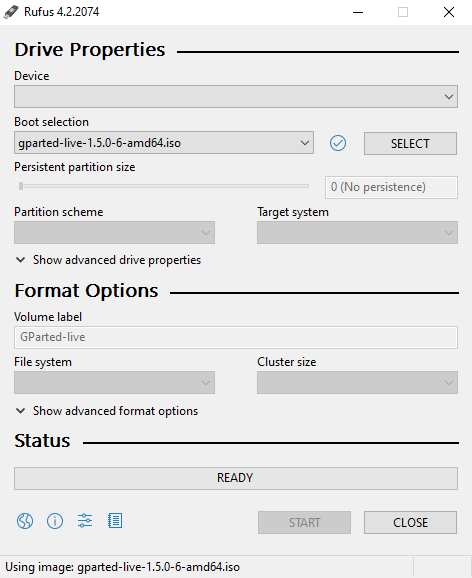The width and height of the screenshot is (472, 578).
Task: Click the CLOSE button
Action: 410,522
